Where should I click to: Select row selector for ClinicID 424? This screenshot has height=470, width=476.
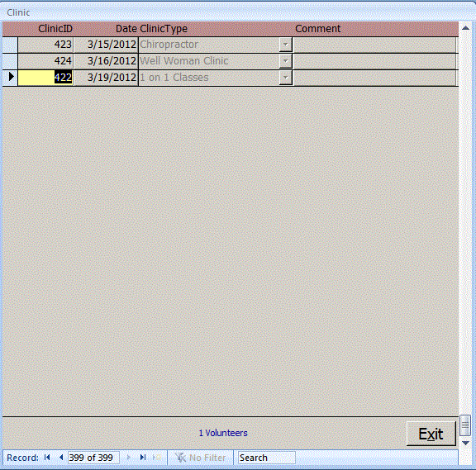pyautogui.click(x=10, y=61)
